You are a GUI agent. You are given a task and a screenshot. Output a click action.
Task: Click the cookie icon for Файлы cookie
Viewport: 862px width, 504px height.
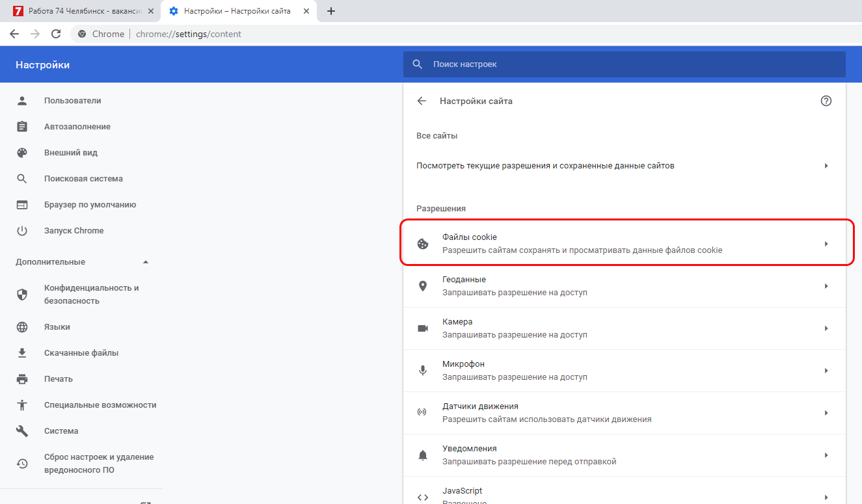pos(423,244)
